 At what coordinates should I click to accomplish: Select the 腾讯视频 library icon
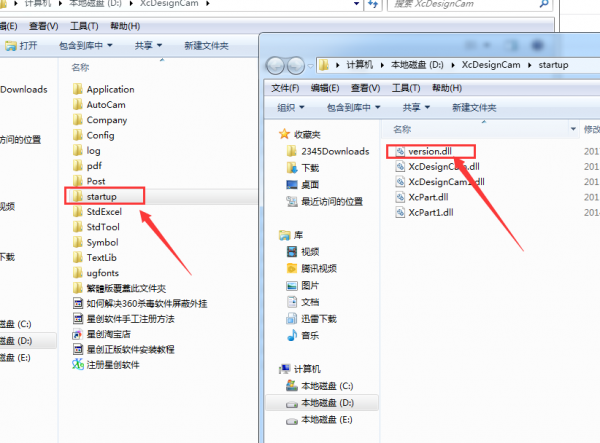[292, 269]
